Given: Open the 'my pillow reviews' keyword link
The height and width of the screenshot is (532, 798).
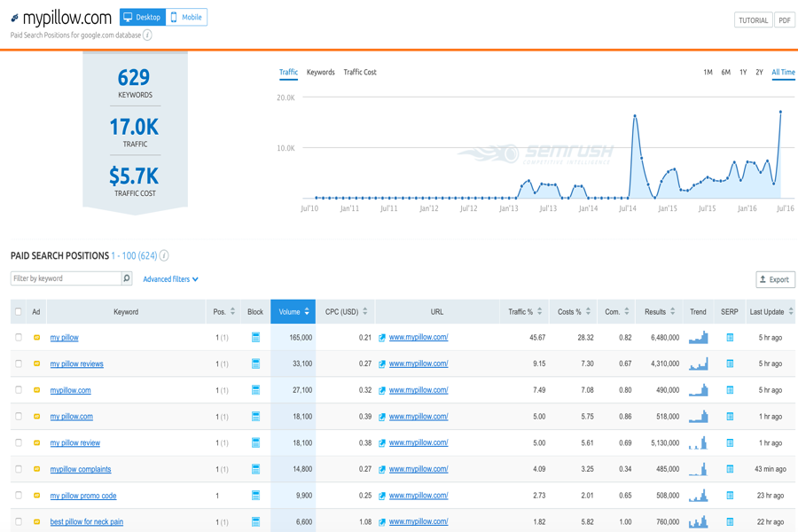Looking at the screenshot, I should pyautogui.click(x=77, y=364).
